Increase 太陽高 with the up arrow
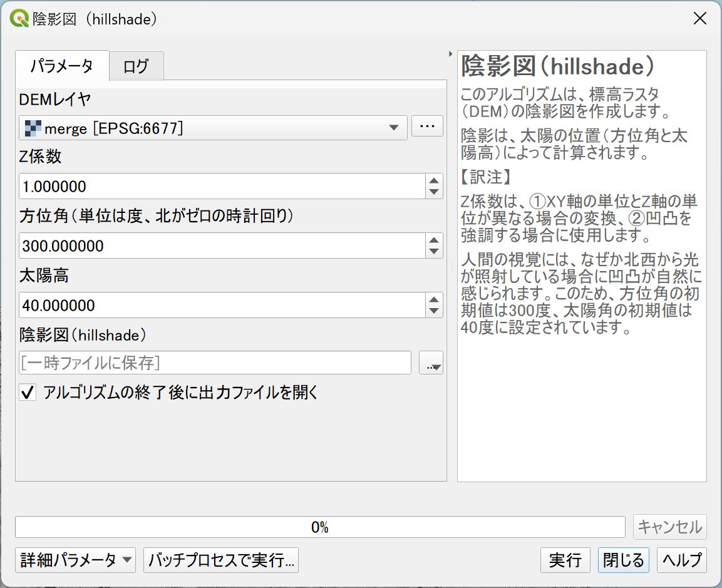 pos(434,299)
